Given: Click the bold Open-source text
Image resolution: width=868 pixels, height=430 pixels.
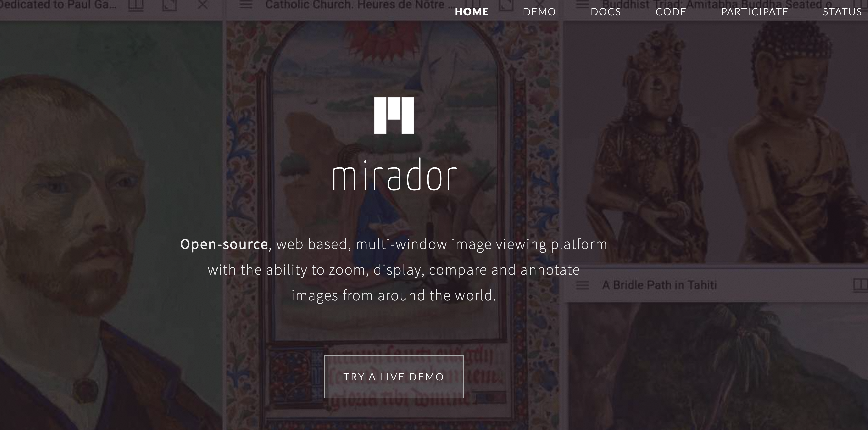Looking at the screenshot, I should (x=224, y=244).
